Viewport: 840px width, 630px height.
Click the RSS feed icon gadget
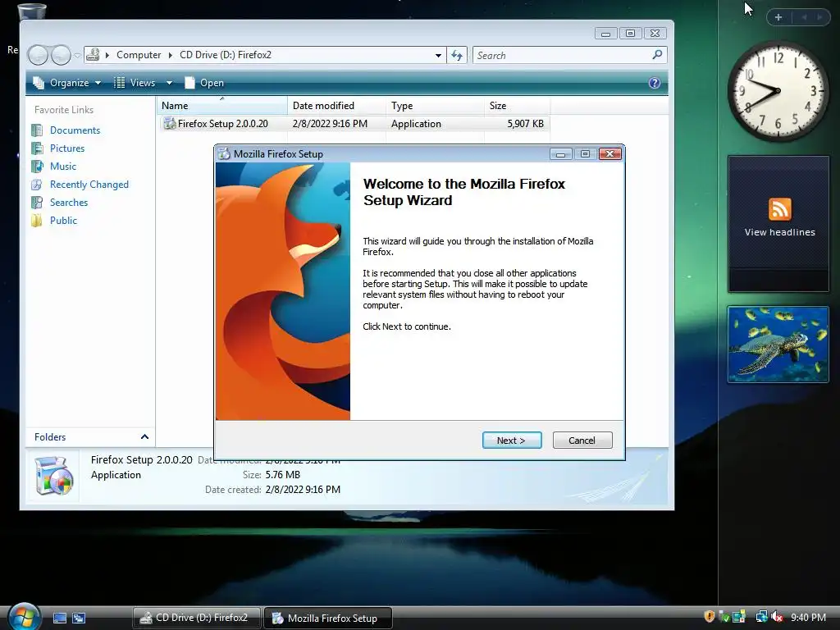(x=779, y=209)
